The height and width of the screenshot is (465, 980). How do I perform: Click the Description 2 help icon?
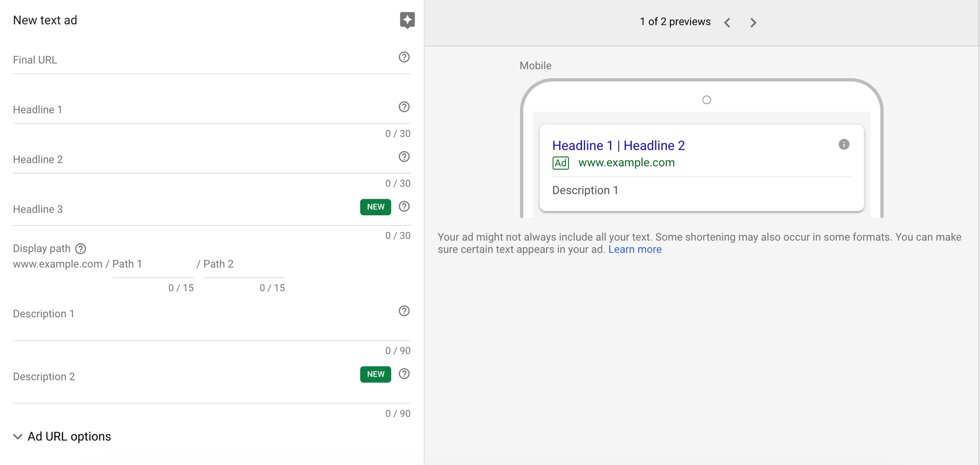coord(404,374)
